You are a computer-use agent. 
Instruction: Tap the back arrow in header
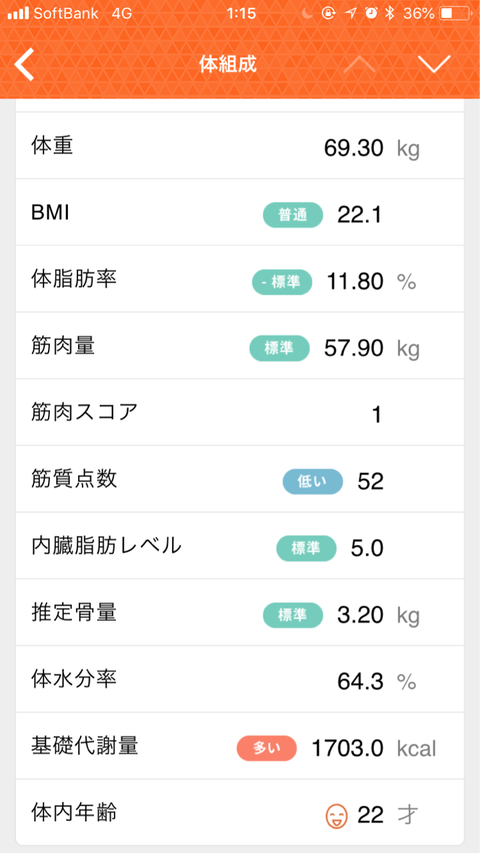[x=24, y=64]
